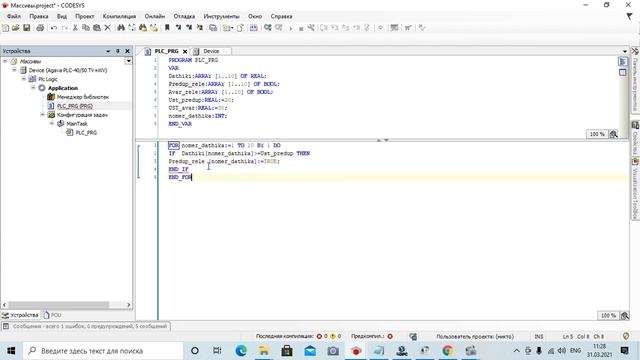640x360 pixels.
Task: Open File Explorer from the taskbar
Action: [x=264, y=351]
